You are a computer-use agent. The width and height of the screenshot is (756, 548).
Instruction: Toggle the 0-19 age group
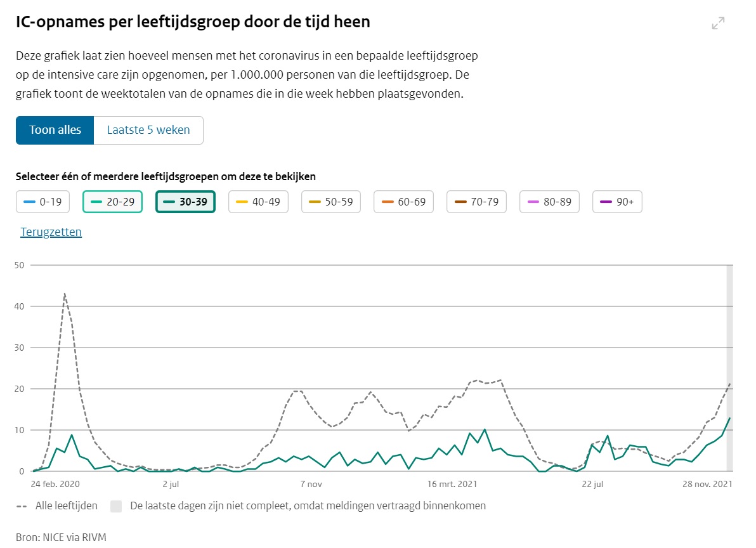[42, 202]
